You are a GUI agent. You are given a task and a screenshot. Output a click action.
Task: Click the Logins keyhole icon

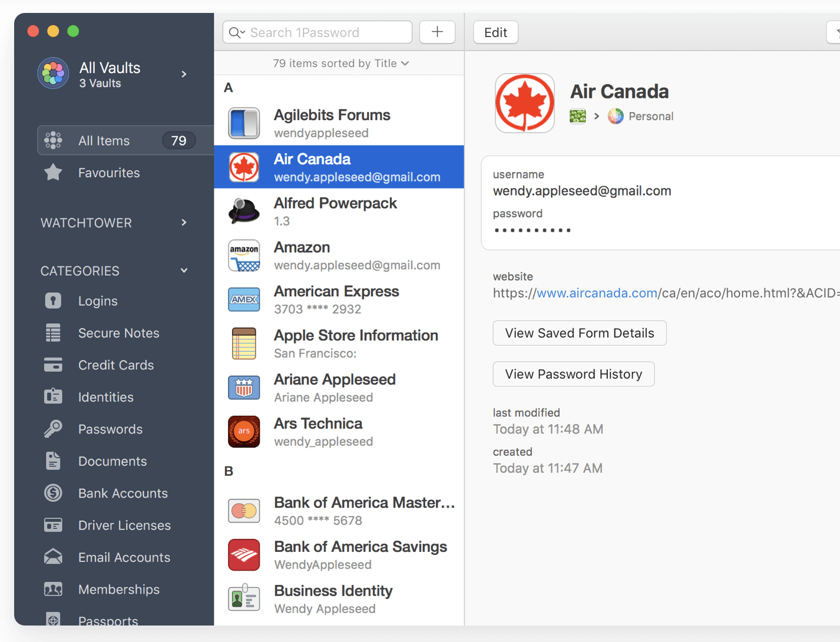pos(53,301)
